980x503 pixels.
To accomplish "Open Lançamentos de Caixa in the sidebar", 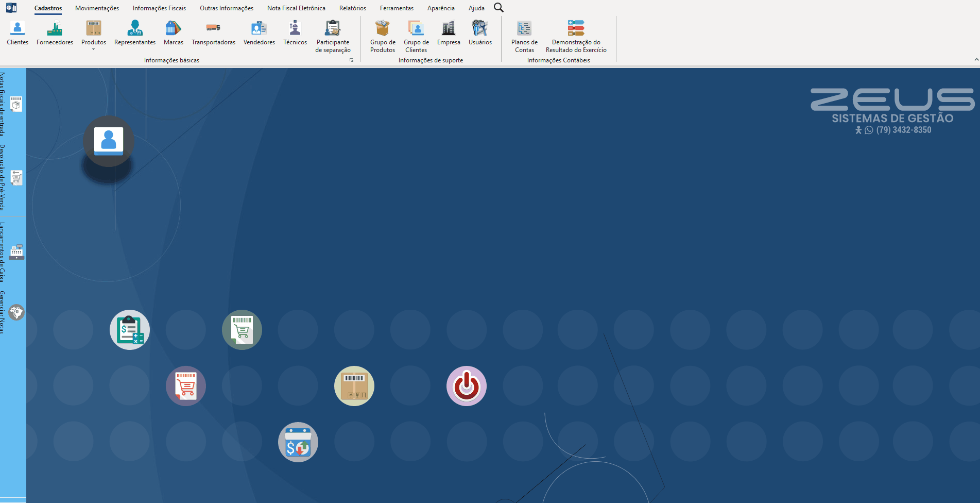I will (x=13, y=252).
